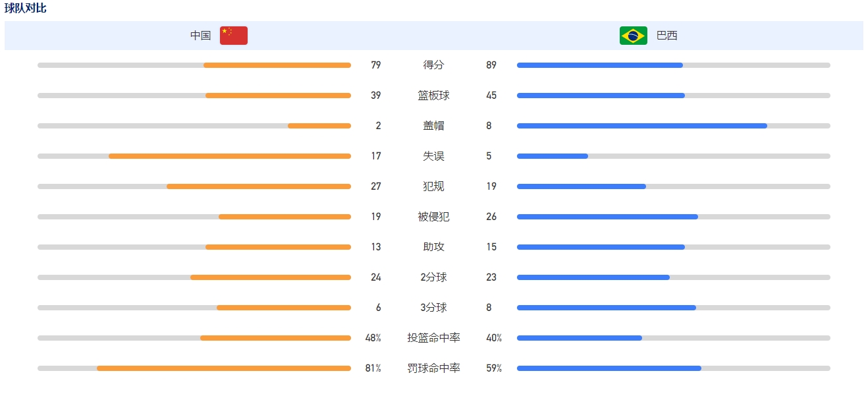868x396 pixels.
Task: Click the 犯规 stat label
Action: [x=434, y=186]
